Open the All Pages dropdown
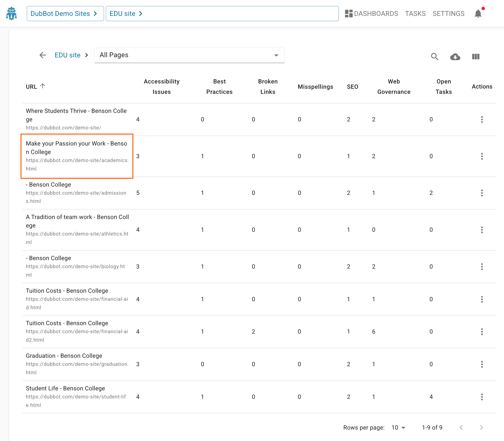 (x=276, y=55)
